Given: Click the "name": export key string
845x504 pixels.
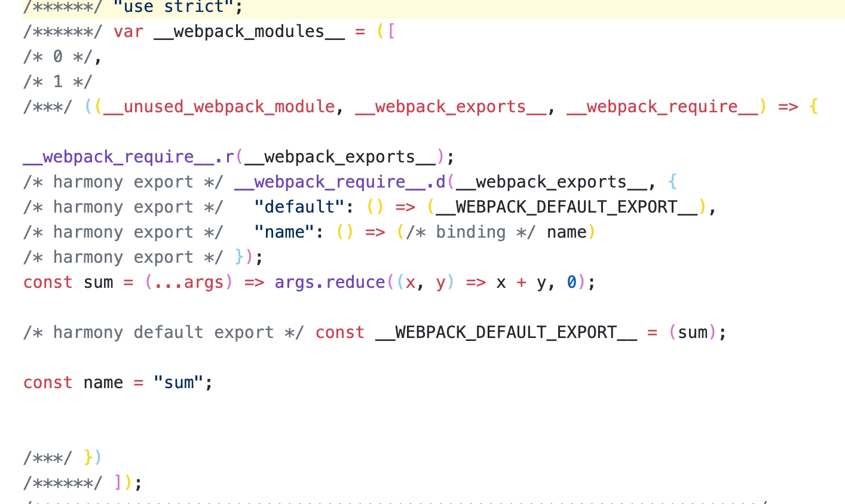Looking at the screenshot, I should 284,232.
